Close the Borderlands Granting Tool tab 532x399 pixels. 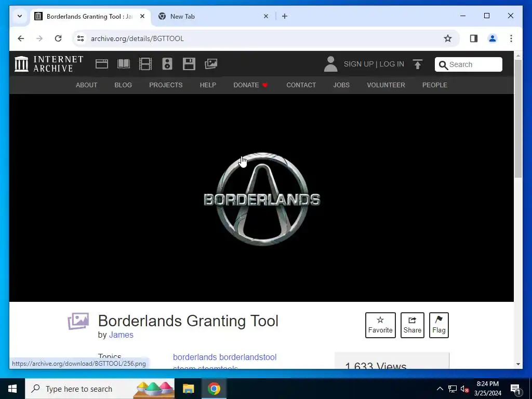pyautogui.click(x=142, y=16)
